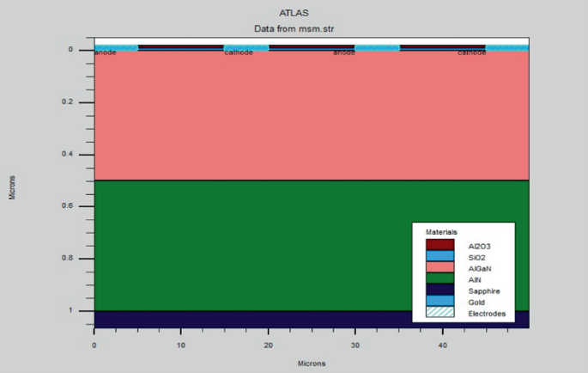The height and width of the screenshot is (373, 588).
Task: Click the pink AlGaN layer region
Action: click(312, 116)
